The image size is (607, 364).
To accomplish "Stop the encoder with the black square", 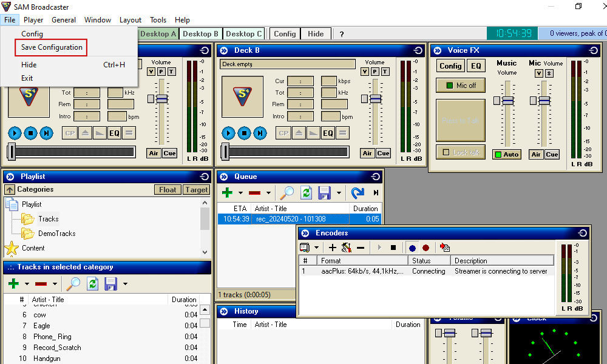I will (393, 248).
